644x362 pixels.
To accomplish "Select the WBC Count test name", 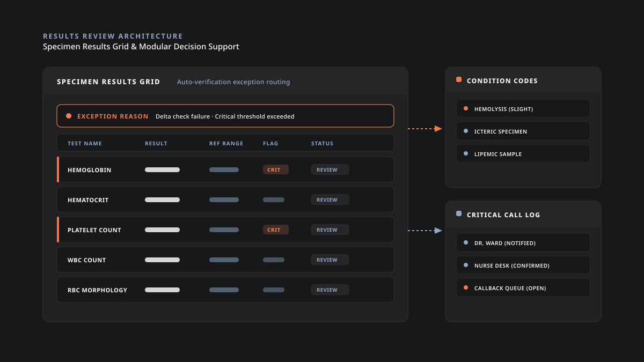I will pos(87,260).
